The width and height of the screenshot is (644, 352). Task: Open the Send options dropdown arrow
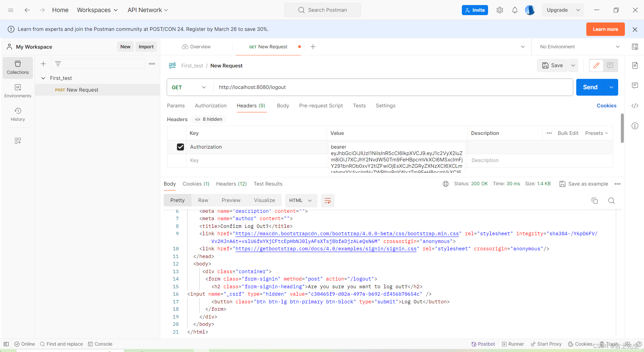(x=611, y=87)
